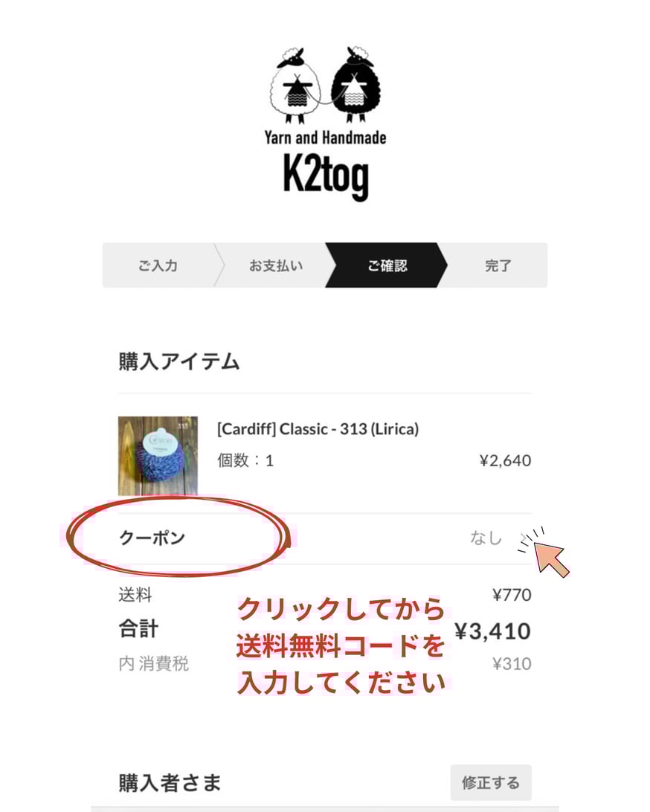Click the 送料 ¥770 shipping fee
Viewport: 650px width, 812px height.
(512, 595)
